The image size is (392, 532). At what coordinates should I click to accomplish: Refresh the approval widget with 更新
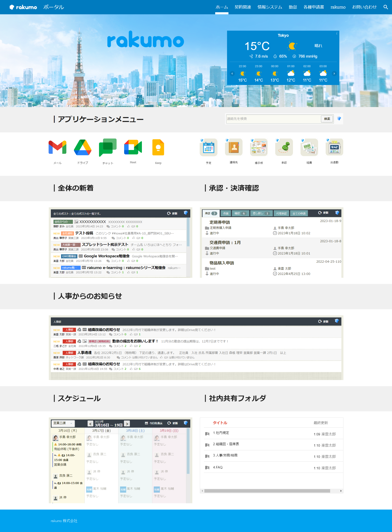[323, 213]
